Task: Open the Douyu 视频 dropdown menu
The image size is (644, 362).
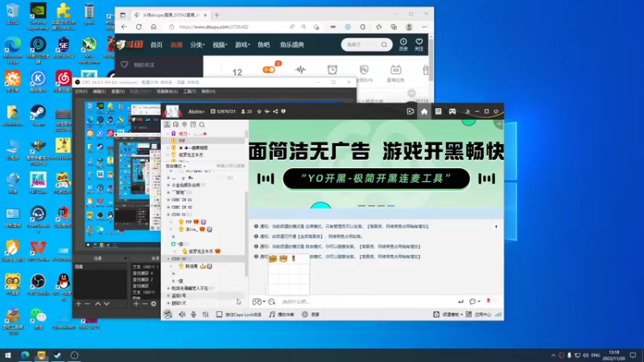Action: click(x=220, y=45)
